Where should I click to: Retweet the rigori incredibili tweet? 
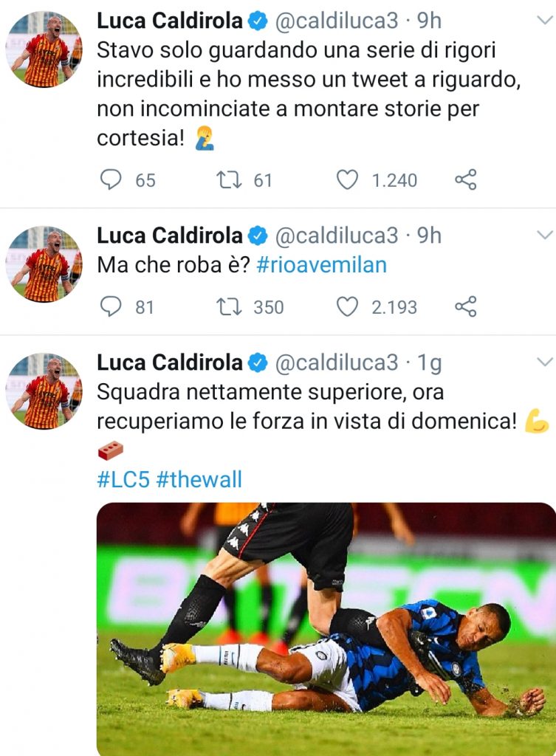pos(228,179)
